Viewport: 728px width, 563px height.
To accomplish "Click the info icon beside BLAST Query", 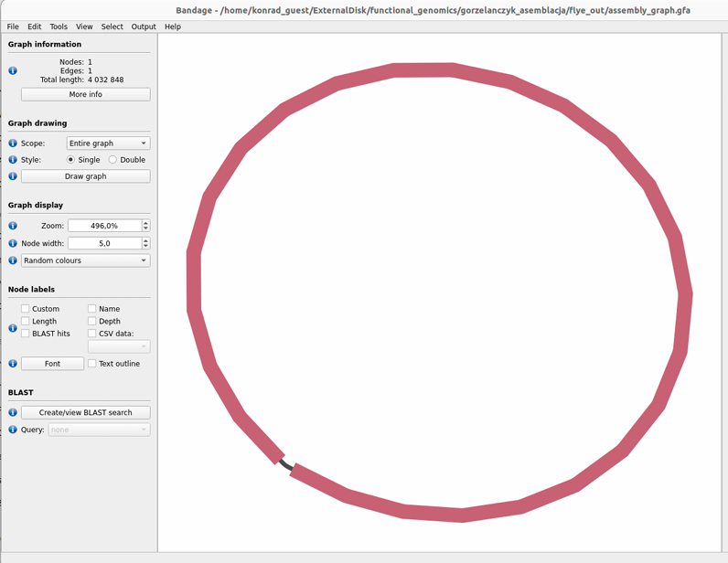I will [x=13, y=430].
